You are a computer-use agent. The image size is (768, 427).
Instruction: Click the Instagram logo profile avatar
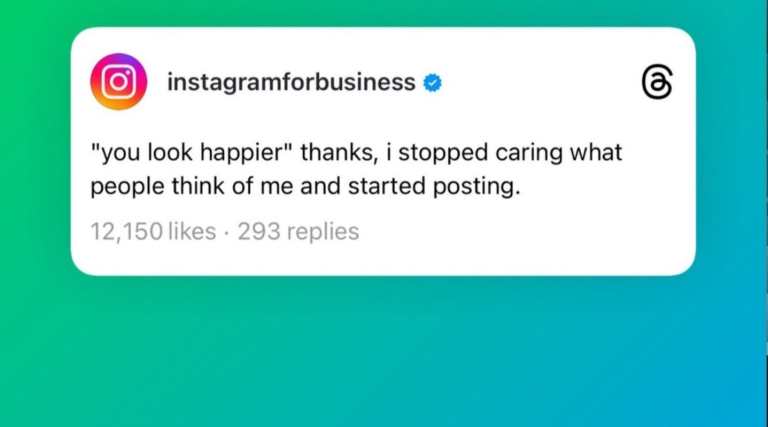[x=118, y=82]
